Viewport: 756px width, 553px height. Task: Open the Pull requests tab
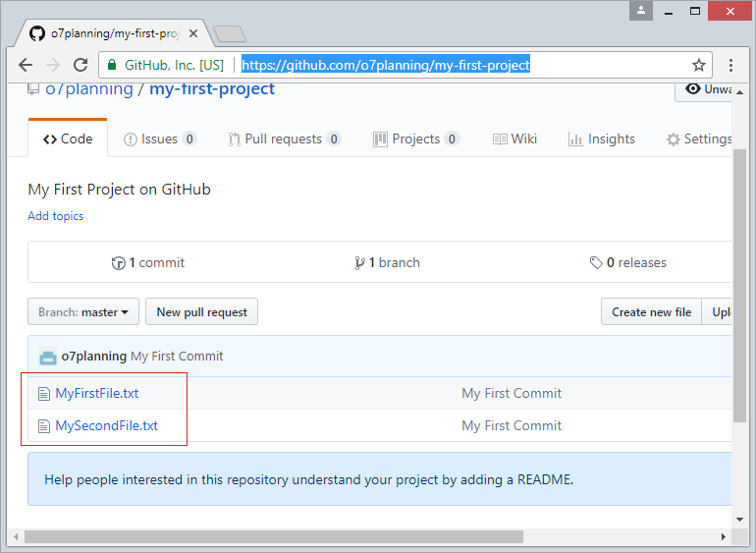(x=285, y=138)
